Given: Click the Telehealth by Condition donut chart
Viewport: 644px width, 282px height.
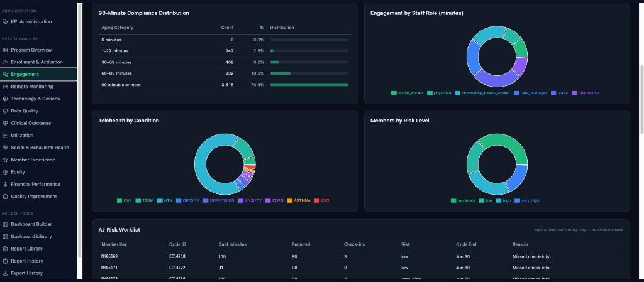Looking at the screenshot, I should [x=225, y=165].
